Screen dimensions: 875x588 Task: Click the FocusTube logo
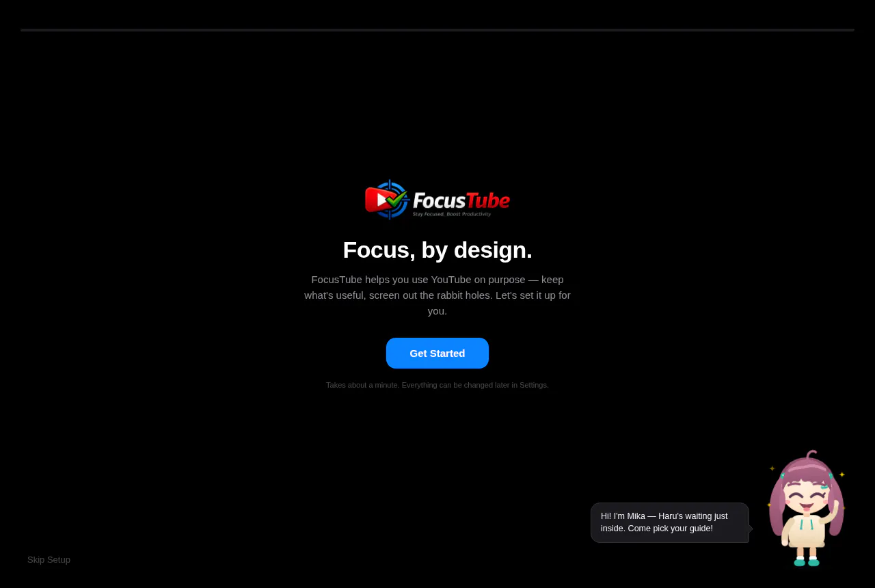pyautogui.click(x=437, y=200)
